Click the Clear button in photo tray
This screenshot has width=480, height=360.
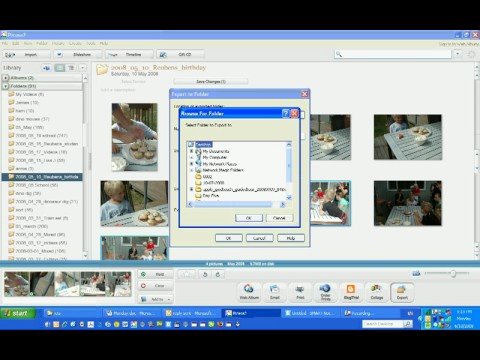(x=155, y=286)
